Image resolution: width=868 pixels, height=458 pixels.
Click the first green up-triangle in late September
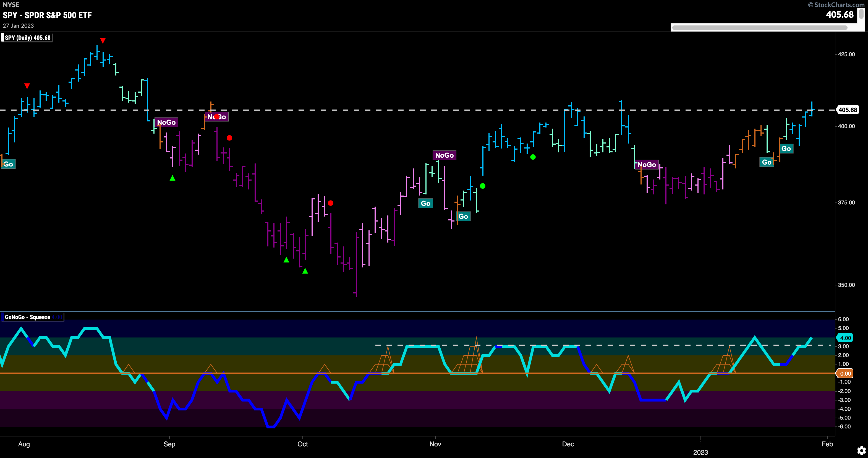coord(286,260)
